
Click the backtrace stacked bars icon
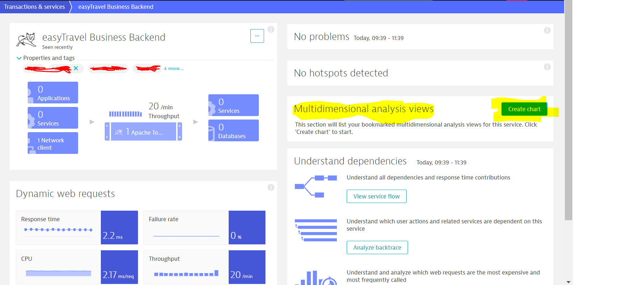point(316,230)
